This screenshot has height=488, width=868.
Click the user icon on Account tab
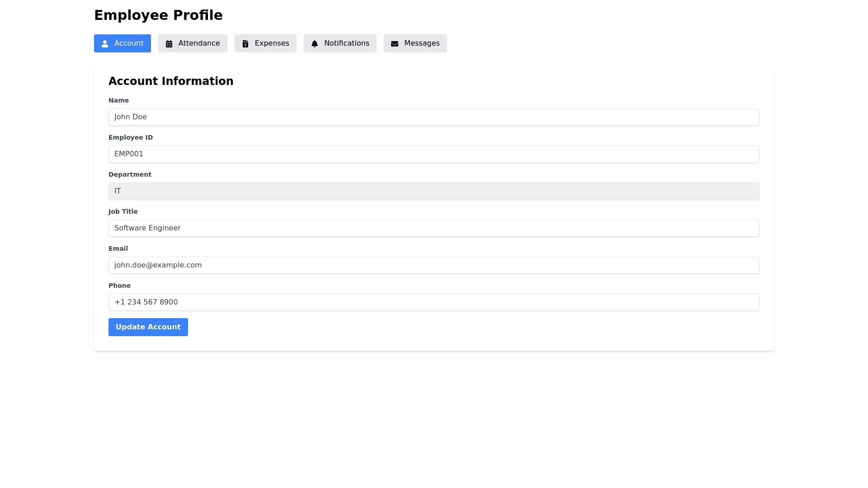point(105,44)
